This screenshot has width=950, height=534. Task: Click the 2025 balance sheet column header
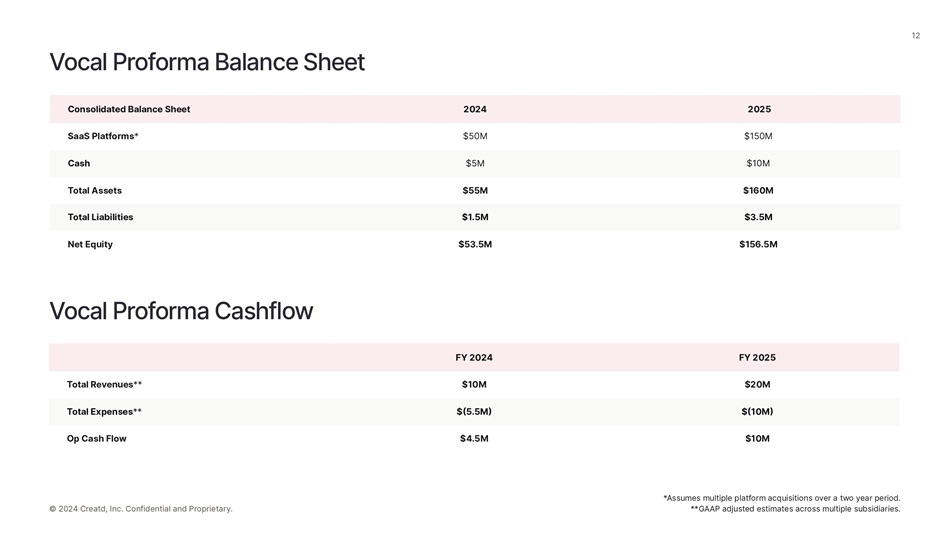coord(759,109)
